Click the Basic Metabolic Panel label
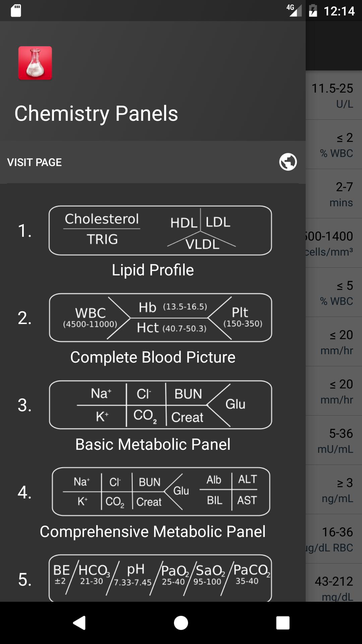The image size is (362, 644). (153, 444)
